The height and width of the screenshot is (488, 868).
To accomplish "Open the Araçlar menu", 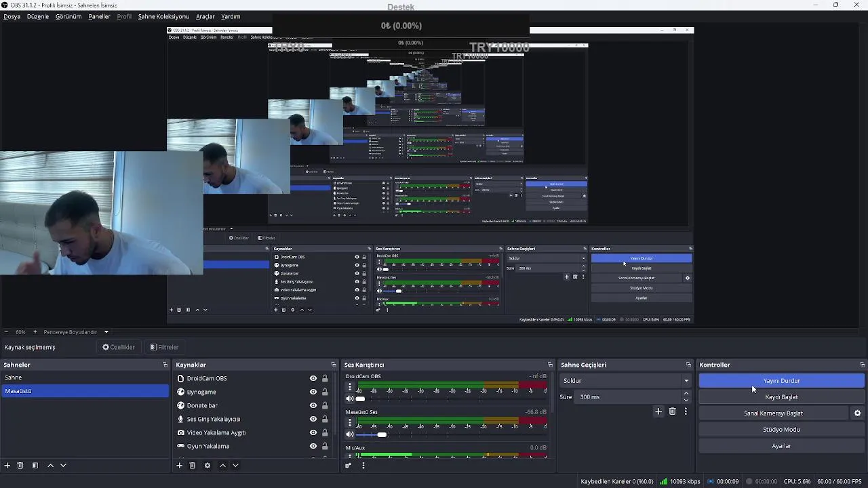I will tap(205, 16).
